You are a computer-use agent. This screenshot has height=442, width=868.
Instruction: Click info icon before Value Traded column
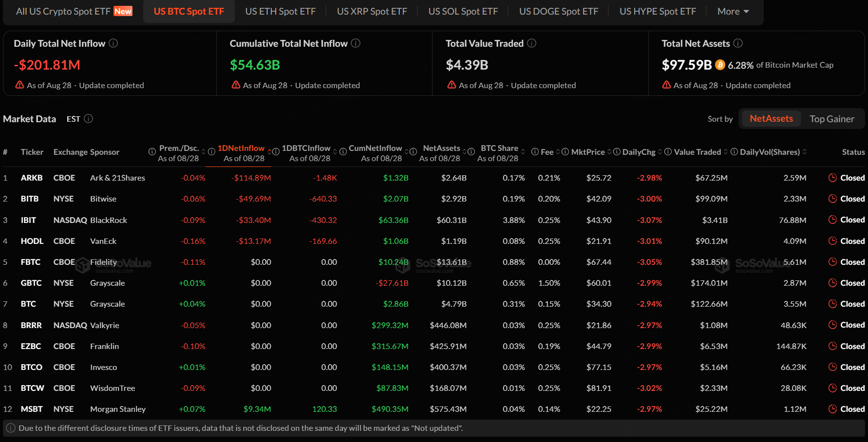click(668, 152)
